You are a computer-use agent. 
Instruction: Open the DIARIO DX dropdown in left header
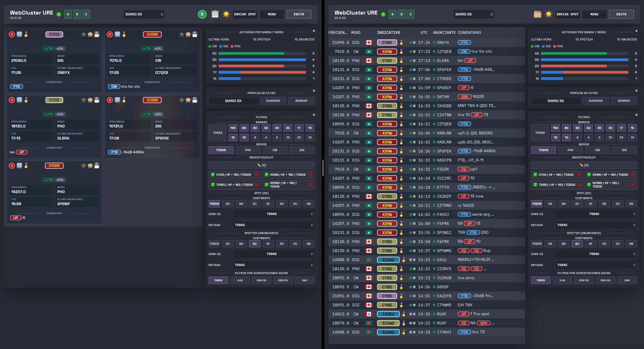[144, 14]
